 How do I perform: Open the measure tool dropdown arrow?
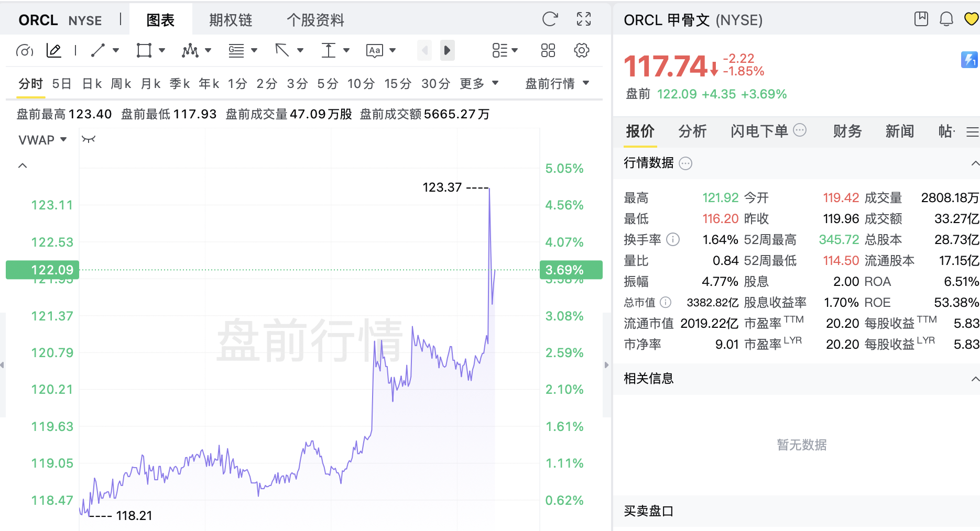(346, 50)
